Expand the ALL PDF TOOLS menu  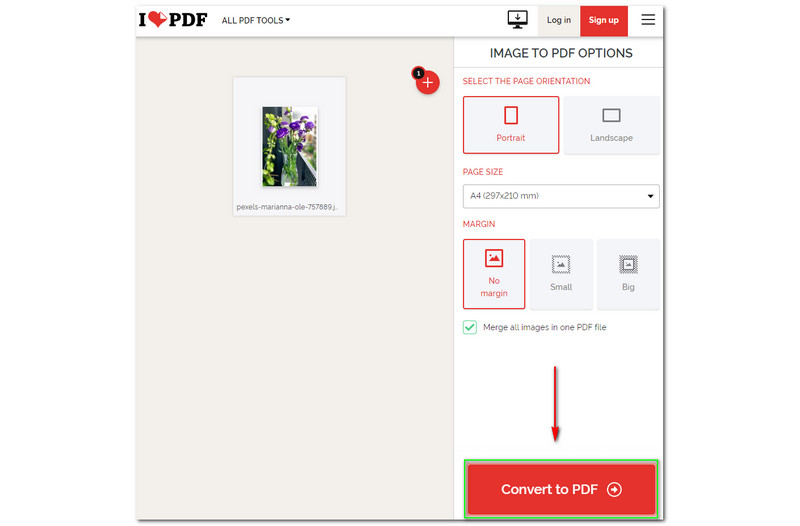click(x=256, y=20)
